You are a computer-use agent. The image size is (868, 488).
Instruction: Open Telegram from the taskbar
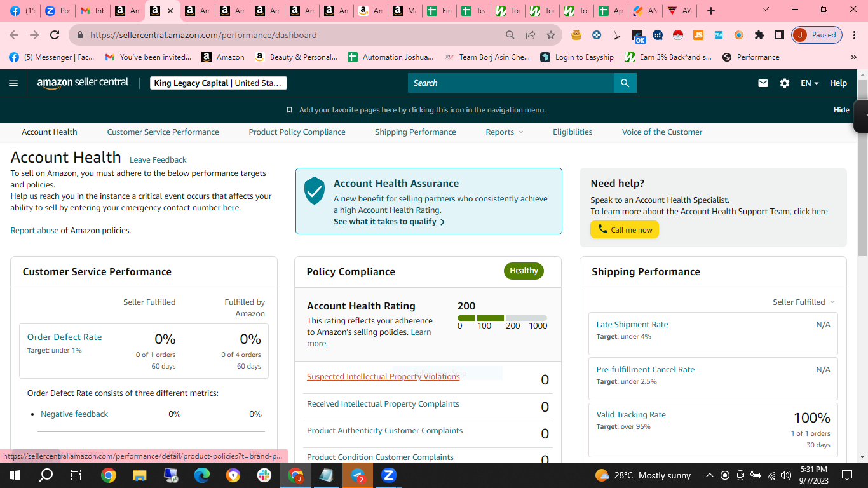click(358, 475)
